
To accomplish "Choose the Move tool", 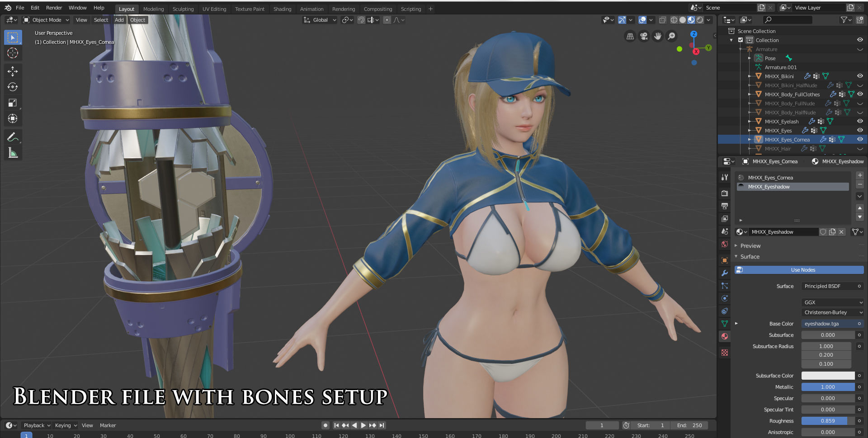I will pyautogui.click(x=13, y=71).
